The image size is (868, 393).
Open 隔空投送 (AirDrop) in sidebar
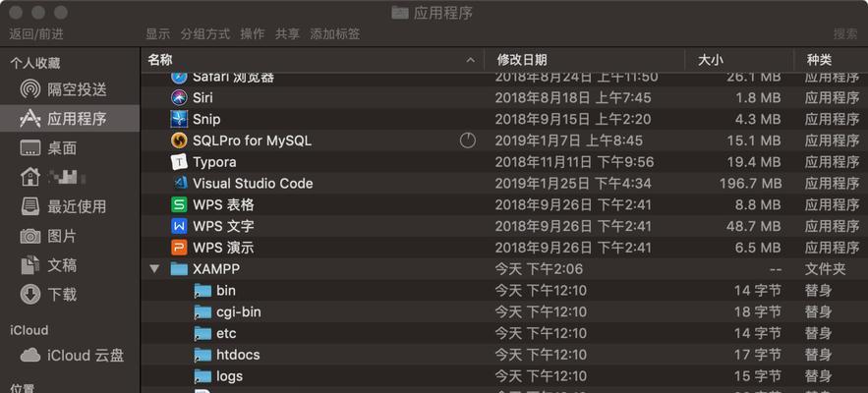coord(70,89)
